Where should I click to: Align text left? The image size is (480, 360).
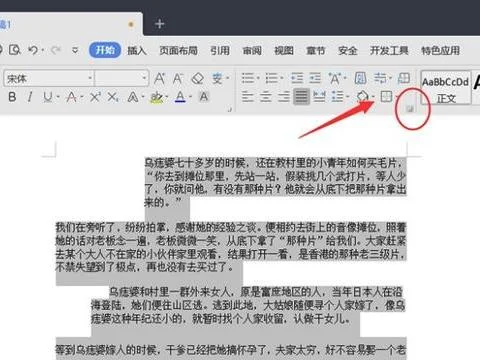click(x=248, y=97)
